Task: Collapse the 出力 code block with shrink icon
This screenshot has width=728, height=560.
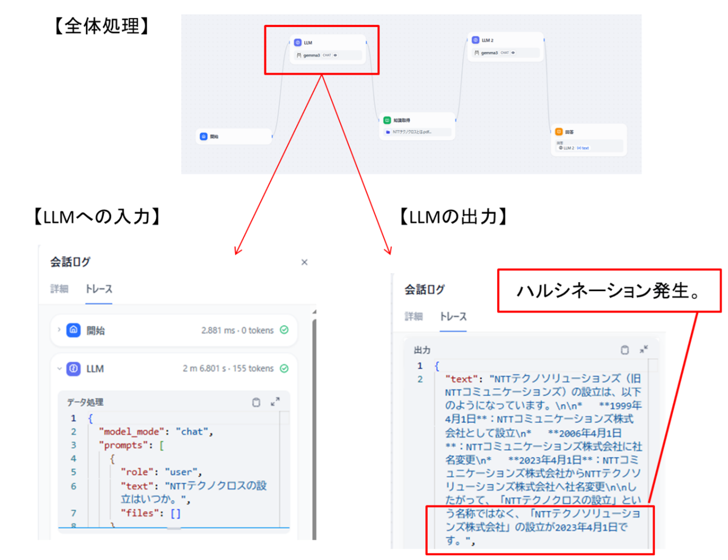Action: point(644,350)
